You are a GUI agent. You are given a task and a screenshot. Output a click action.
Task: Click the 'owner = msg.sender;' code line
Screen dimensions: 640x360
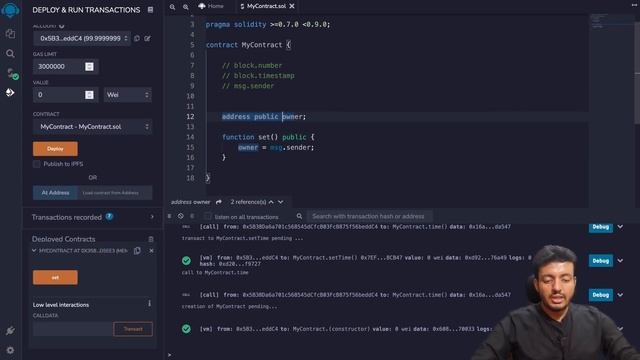pos(276,147)
